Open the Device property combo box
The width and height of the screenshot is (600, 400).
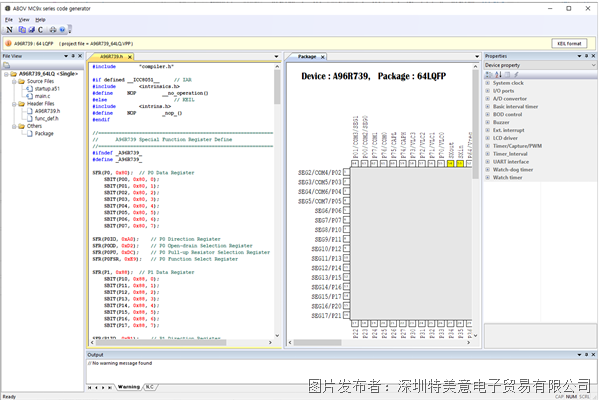tap(540, 65)
